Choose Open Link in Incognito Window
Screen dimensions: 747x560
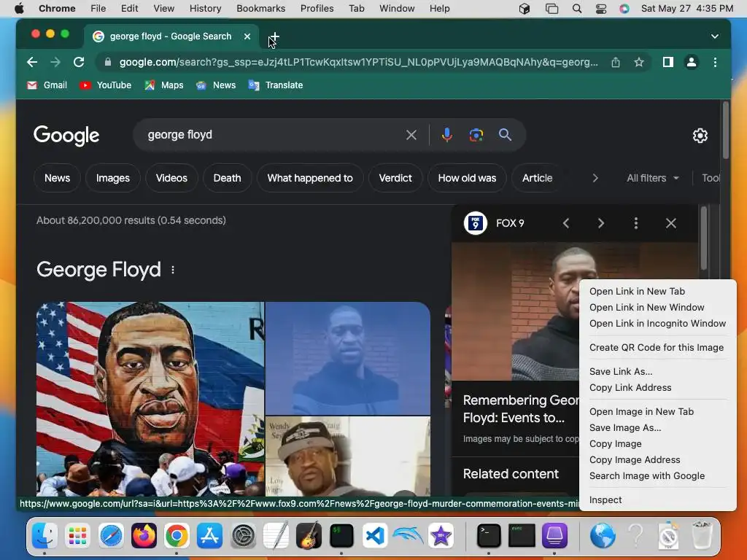click(657, 324)
